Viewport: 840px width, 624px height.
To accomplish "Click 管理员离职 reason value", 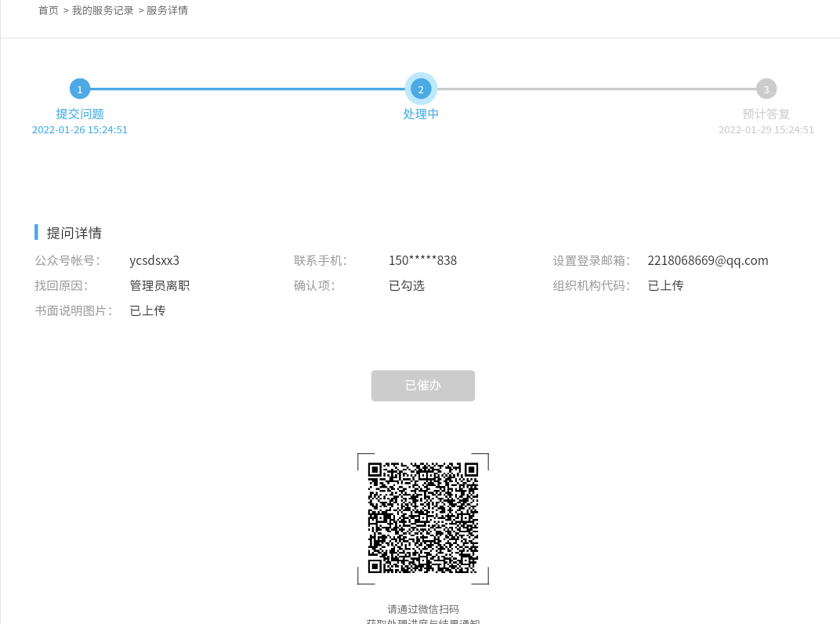I will tap(160, 285).
